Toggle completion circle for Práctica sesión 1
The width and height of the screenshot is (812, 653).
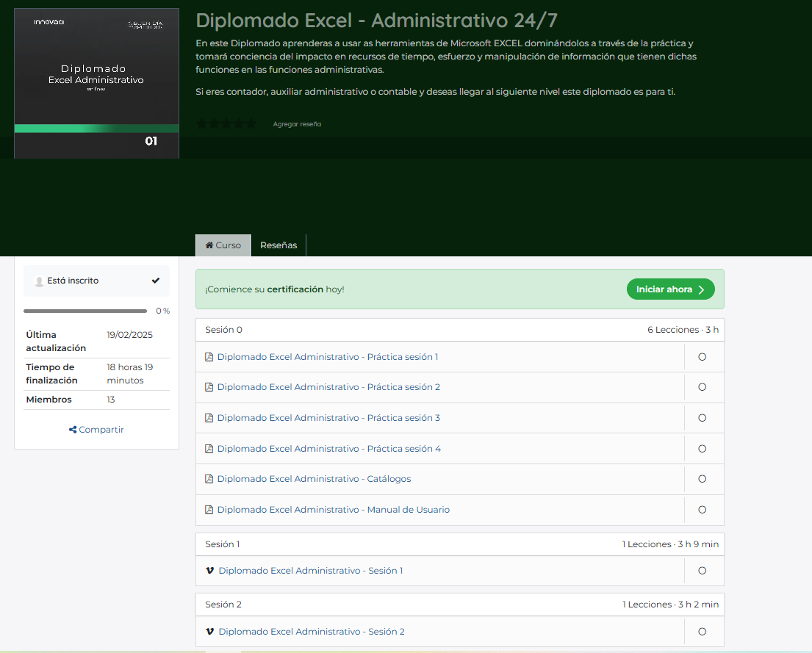[x=702, y=357]
